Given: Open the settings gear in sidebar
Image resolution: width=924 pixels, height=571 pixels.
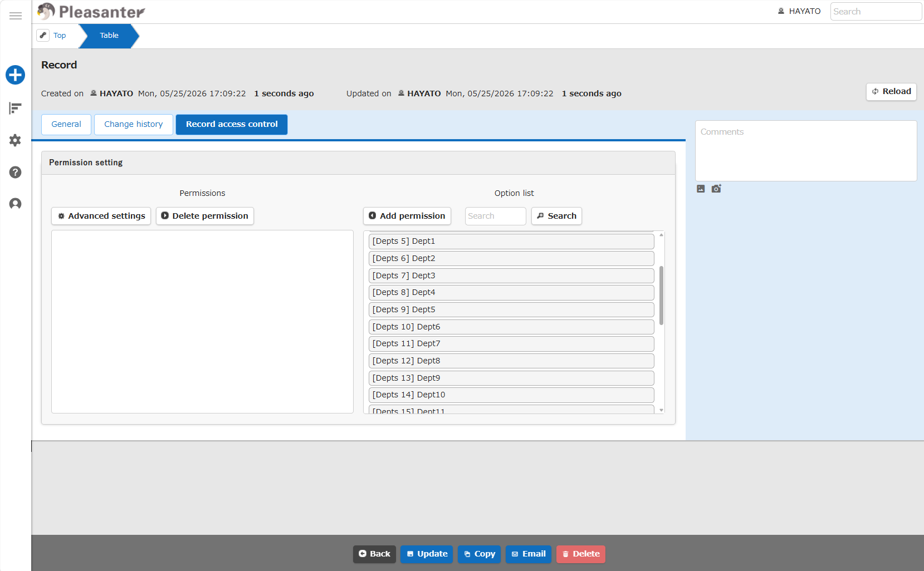Looking at the screenshot, I should 16,140.
